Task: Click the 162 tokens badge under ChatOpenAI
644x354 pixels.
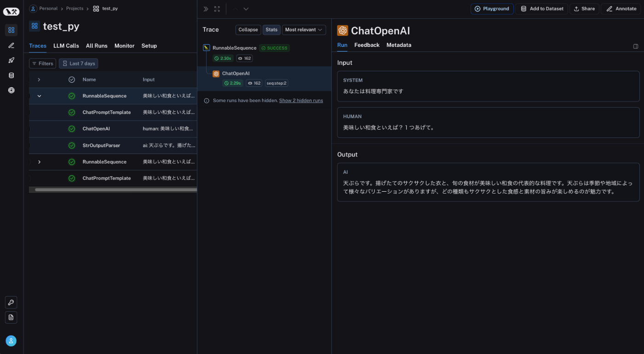Action: coord(254,83)
